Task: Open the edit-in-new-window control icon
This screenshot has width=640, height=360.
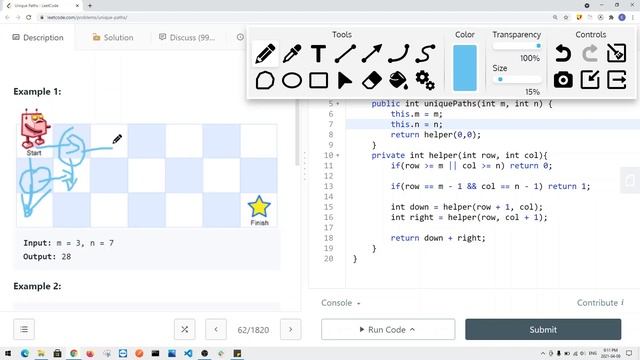Action: 590,80
